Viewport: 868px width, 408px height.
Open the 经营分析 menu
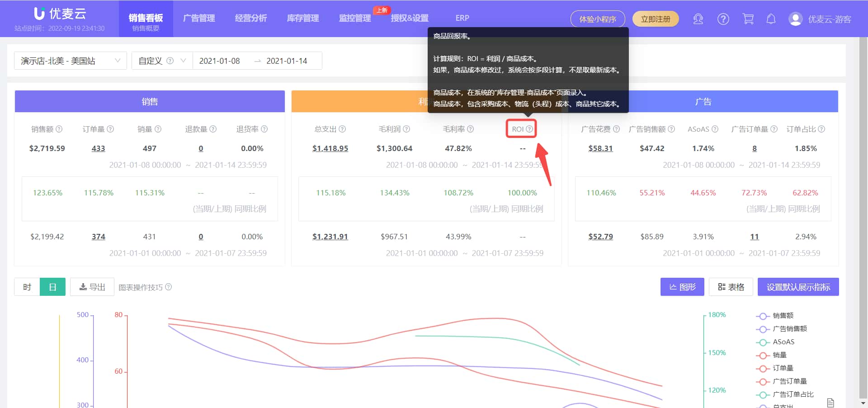pyautogui.click(x=251, y=18)
